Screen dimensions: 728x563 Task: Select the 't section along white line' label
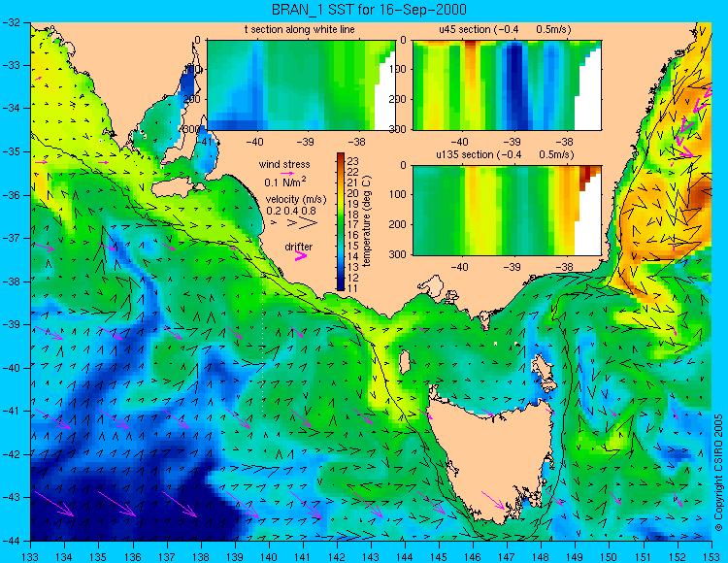300,30
